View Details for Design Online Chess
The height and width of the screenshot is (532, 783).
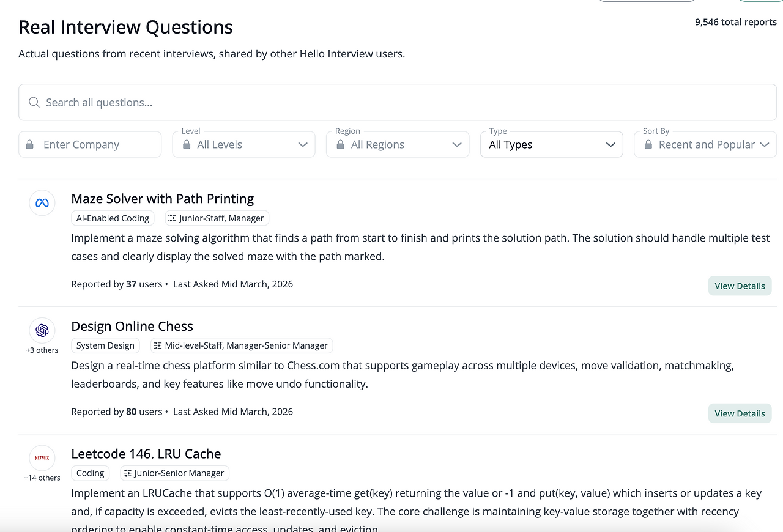point(740,414)
